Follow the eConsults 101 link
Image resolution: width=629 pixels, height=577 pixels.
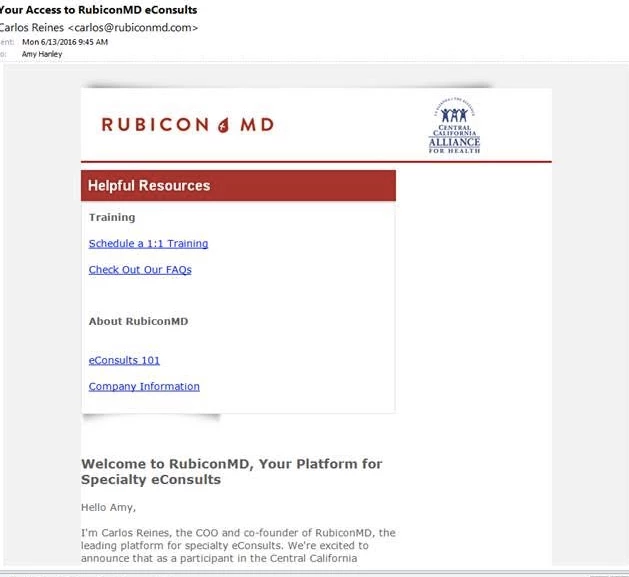pos(124,360)
